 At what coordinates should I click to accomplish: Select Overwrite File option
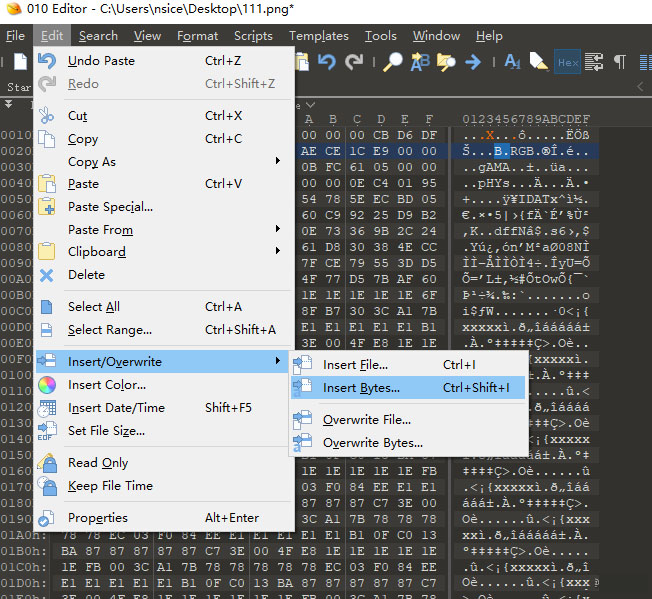(x=366, y=419)
